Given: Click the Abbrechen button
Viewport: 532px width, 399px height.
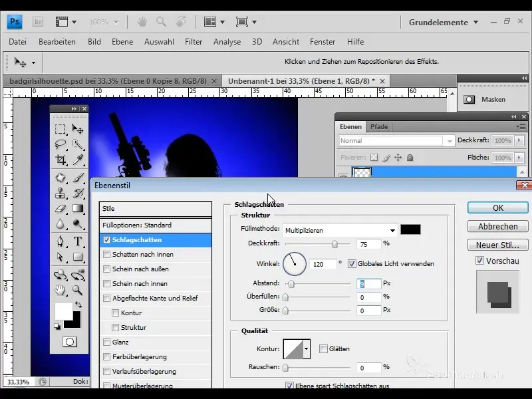Looking at the screenshot, I should (497, 226).
